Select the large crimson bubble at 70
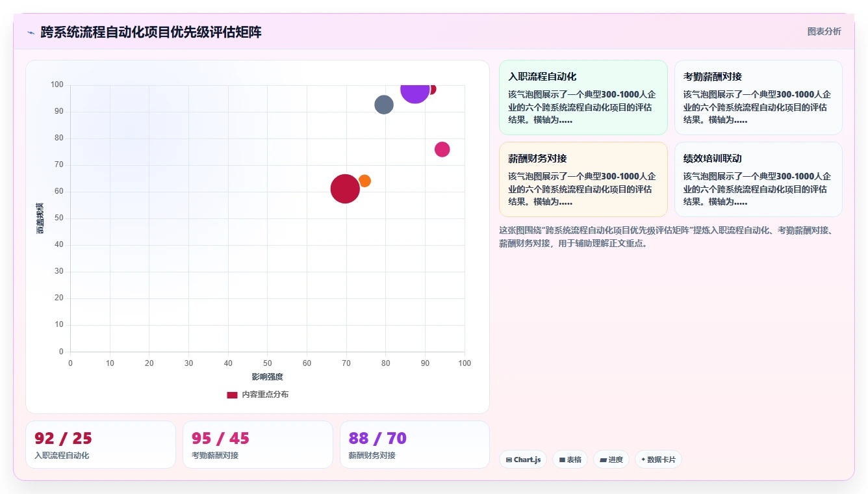 coord(345,189)
